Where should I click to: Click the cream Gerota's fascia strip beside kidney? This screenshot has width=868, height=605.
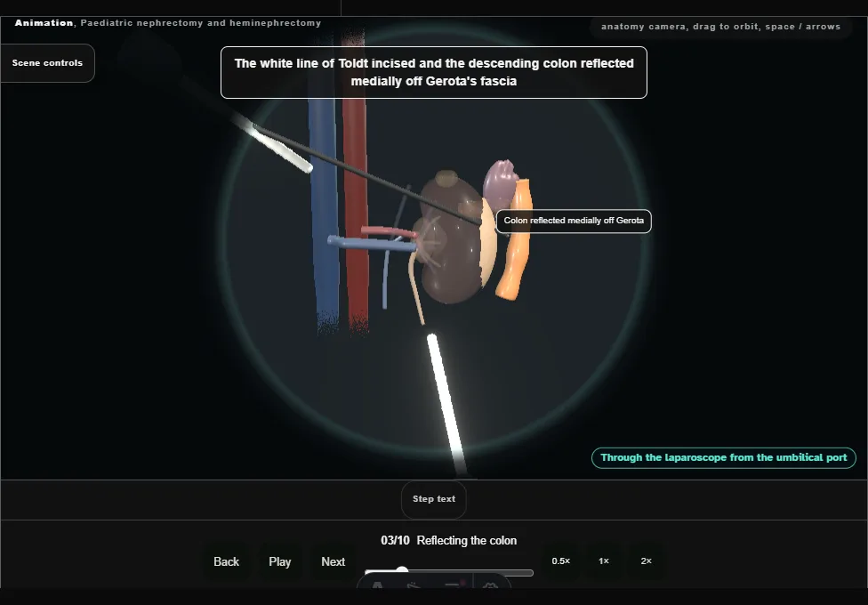[x=487, y=244]
